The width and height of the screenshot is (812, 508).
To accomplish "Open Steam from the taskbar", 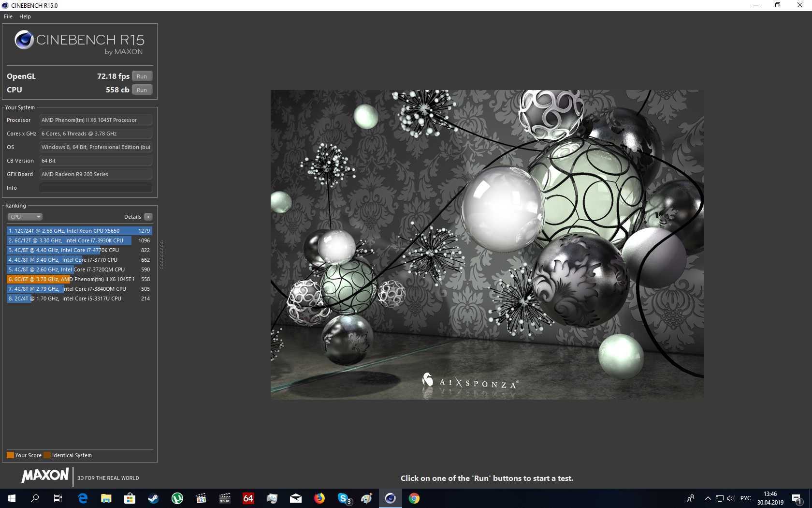I will pos(154,498).
